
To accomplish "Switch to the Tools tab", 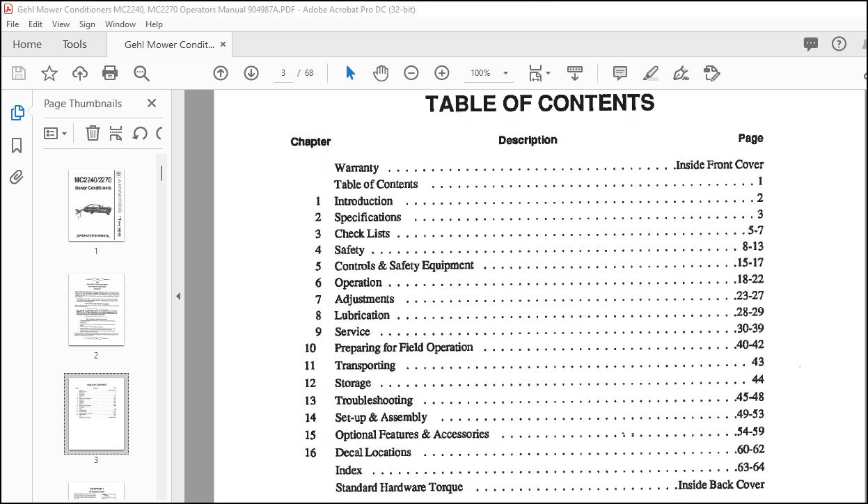I will coord(74,45).
